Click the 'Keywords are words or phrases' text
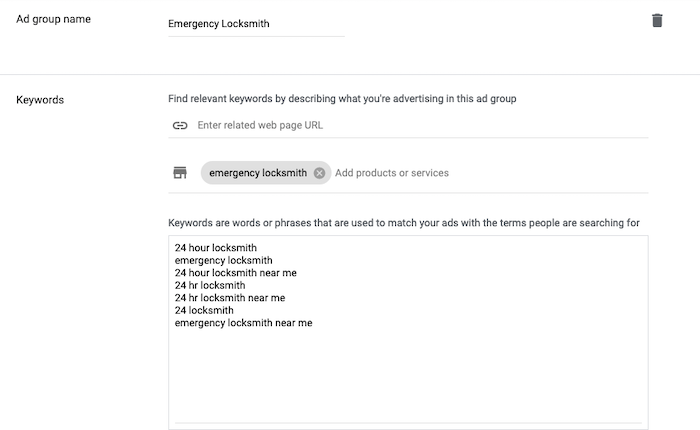700x430 pixels. point(404,222)
